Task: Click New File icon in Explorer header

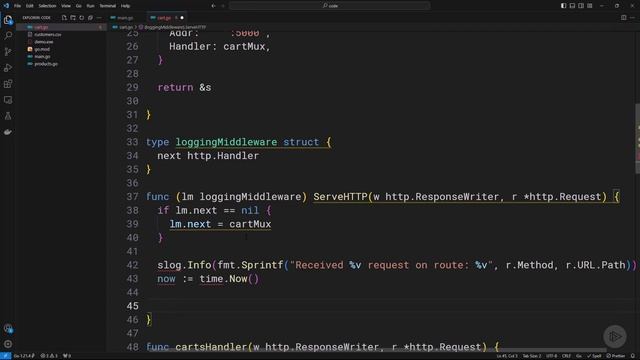Action: pos(64,18)
